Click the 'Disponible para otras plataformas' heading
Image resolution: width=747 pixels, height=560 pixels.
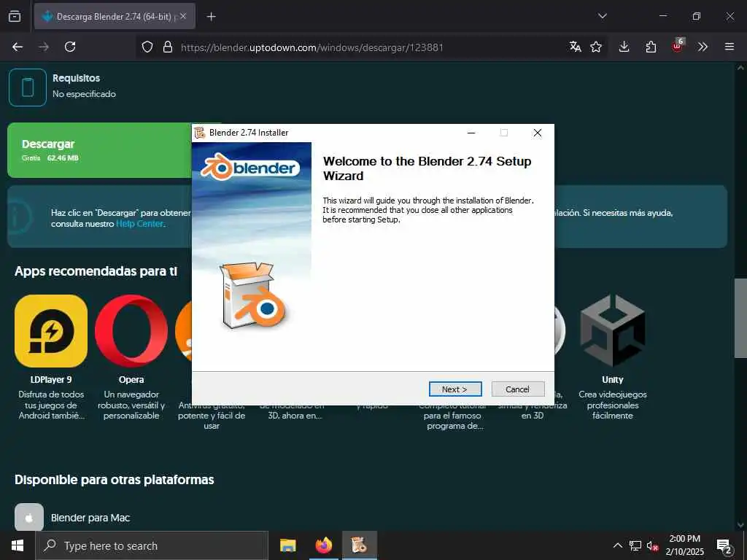[115, 480]
